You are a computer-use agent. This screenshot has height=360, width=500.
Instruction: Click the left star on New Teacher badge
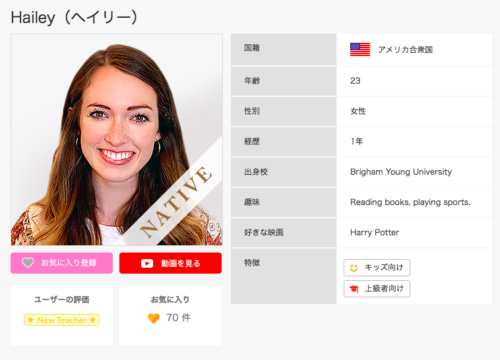[x=31, y=320]
